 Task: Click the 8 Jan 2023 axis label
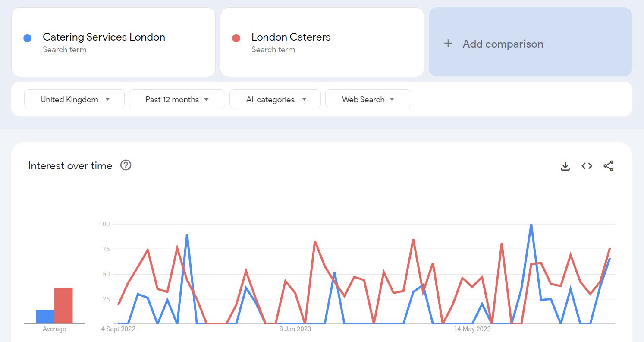[x=295, y=329]
